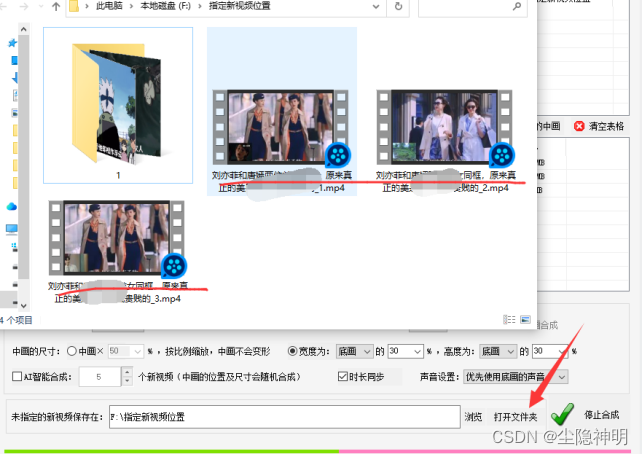The image size is (643, 455).
Task: Switch to large thumbnails view icon
Action: [x=525, y=319]
